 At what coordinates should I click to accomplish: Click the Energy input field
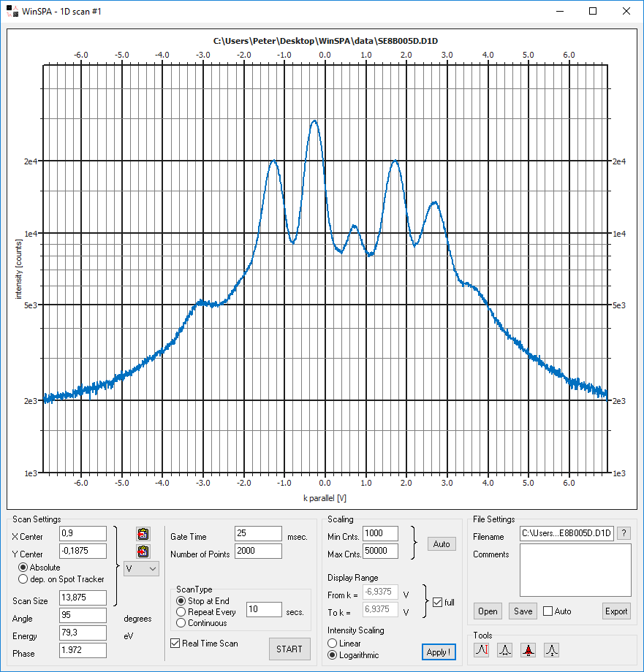point(83,633)
